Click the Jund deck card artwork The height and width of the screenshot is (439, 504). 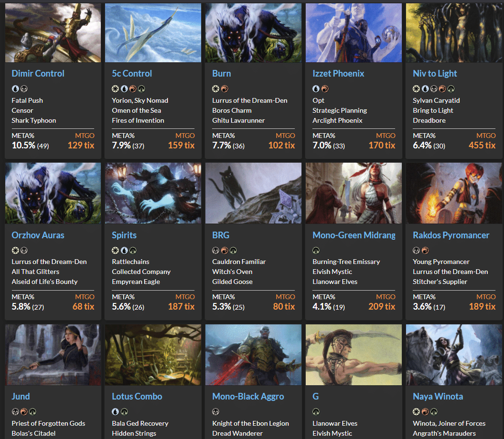click(x=53, y=355)
